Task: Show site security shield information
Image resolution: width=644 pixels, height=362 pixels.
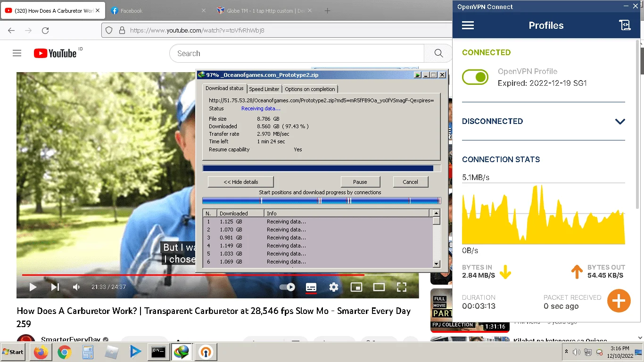Action: 109,30
